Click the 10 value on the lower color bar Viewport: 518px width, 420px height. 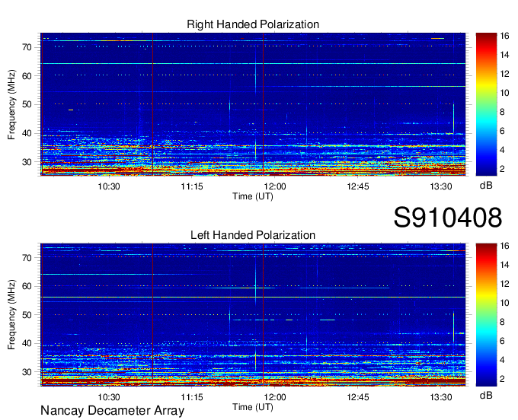(x=504, y=303)
